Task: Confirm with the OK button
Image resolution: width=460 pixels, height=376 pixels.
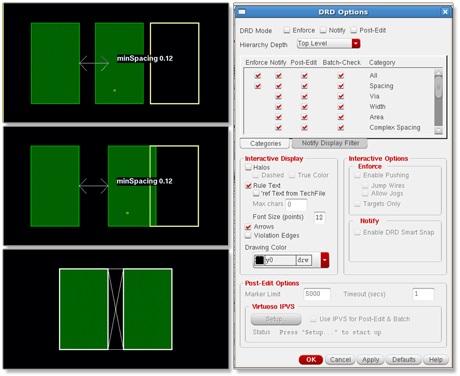Action: coord(311,360)
